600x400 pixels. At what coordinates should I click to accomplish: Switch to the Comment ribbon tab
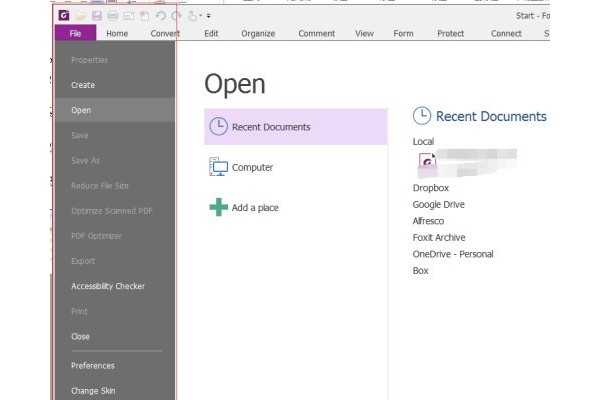(x=316, y=33)
